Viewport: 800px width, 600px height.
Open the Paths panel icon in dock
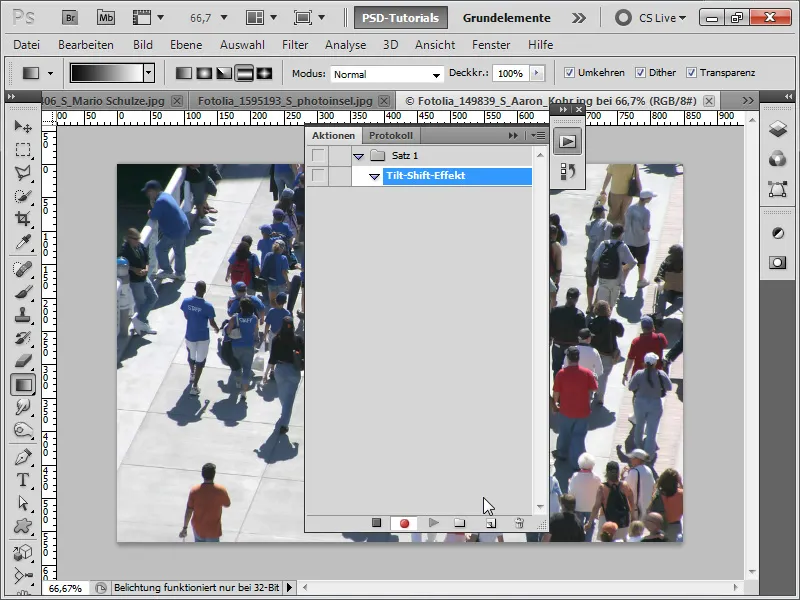[778, 189]
